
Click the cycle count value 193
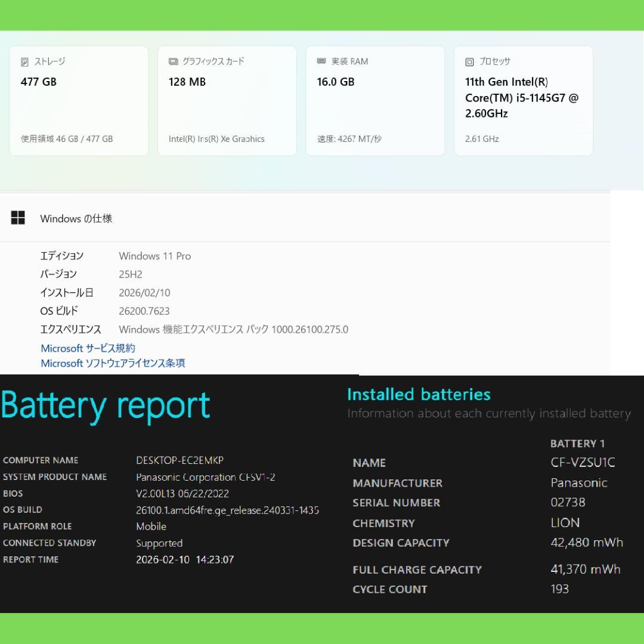(559, 589)
